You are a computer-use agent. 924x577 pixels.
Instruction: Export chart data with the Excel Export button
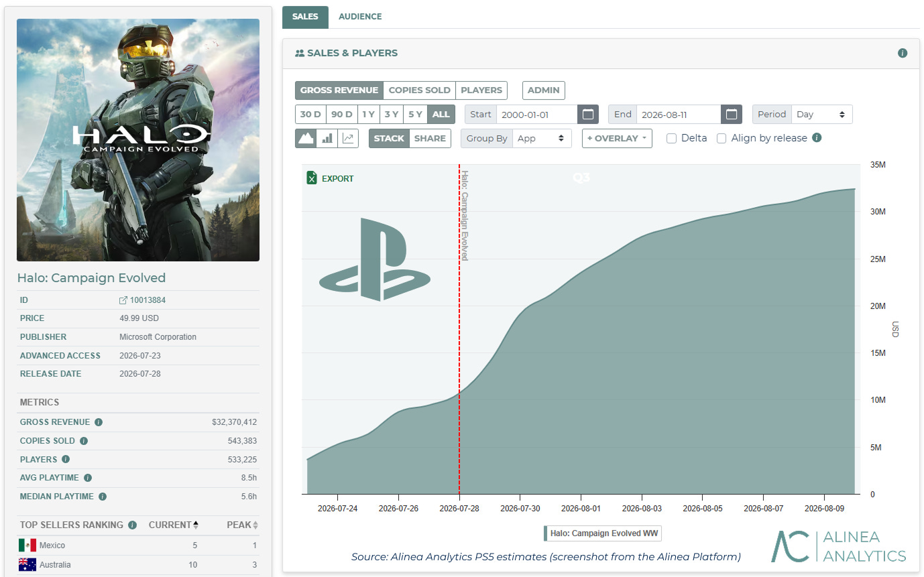(330, 178)
